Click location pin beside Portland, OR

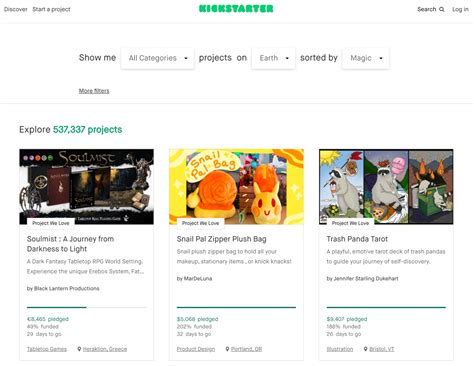227,349
